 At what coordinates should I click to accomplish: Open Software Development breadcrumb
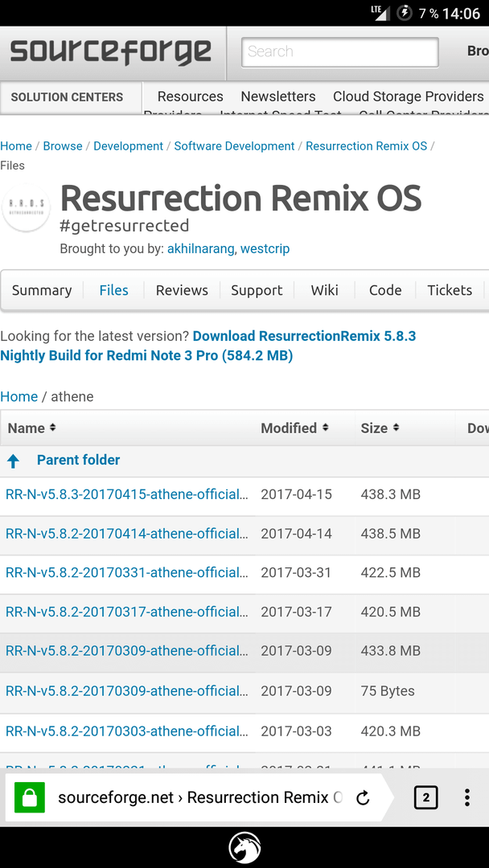tap(234, 146)
